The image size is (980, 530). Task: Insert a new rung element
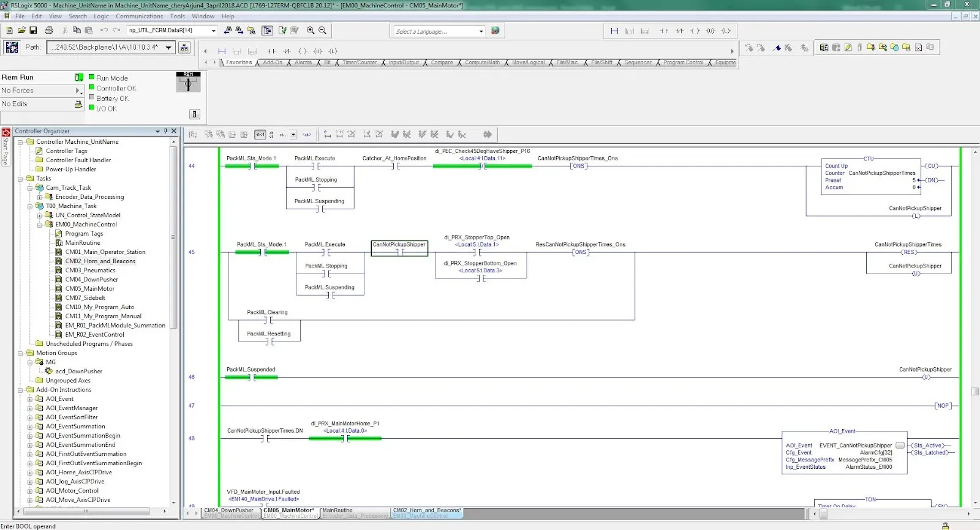pos(222,51)
